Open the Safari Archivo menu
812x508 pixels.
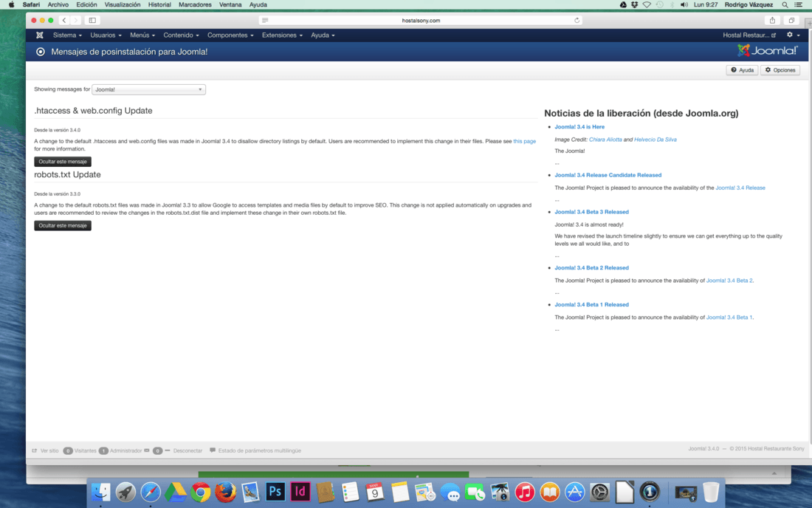click(x=58, y=4)
